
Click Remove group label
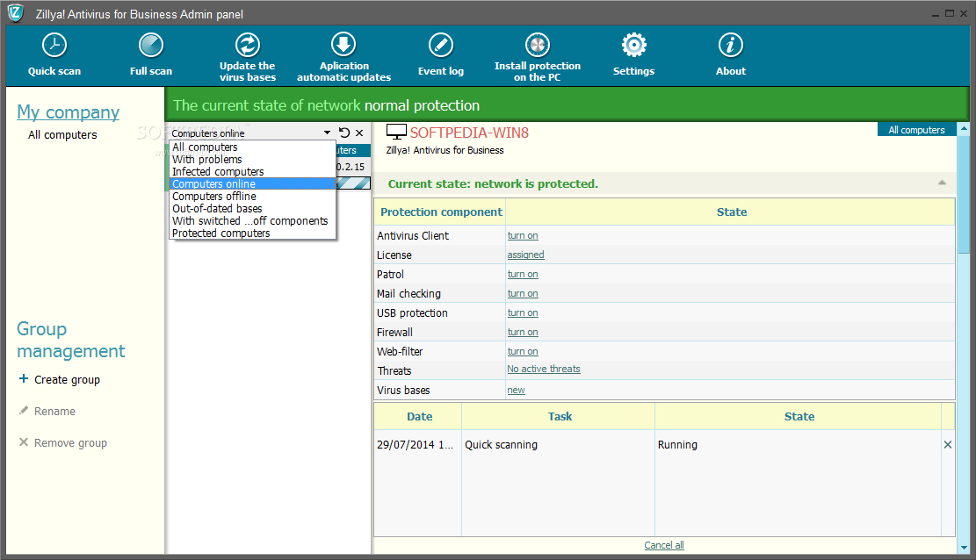[x=70, y=443]
